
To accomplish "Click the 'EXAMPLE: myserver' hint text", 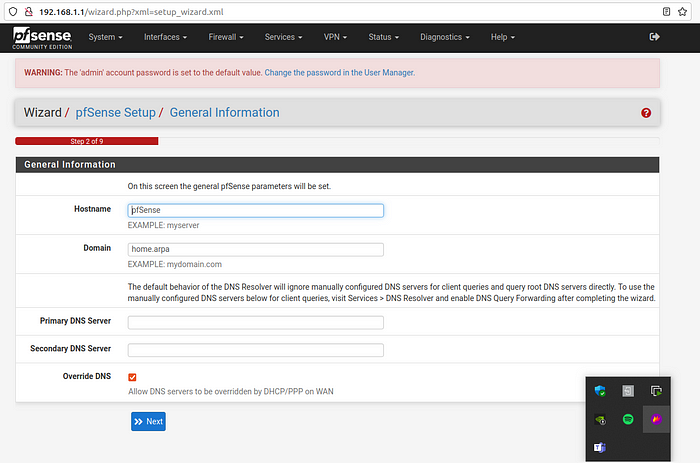I will [163, 225].
